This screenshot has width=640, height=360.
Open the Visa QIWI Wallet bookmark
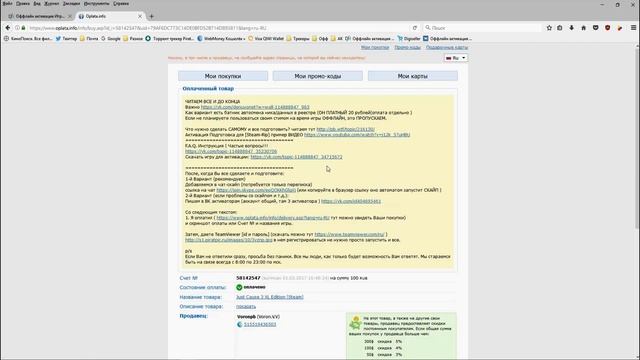(266, 39)
